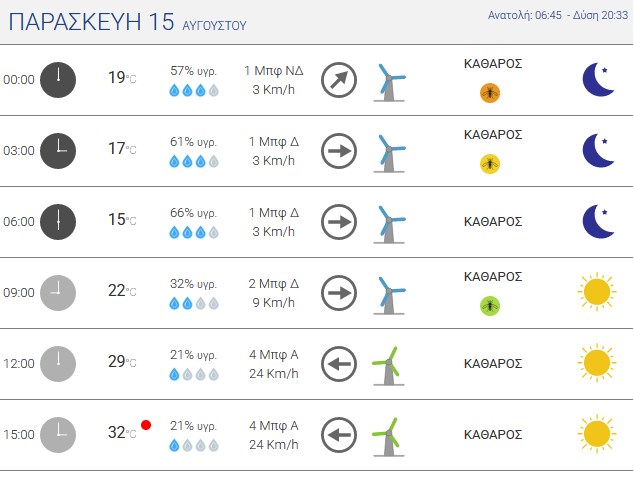
Task: Click the green wind turbine at 15:00
Action: pyautogui.click(x=389, y=437)
